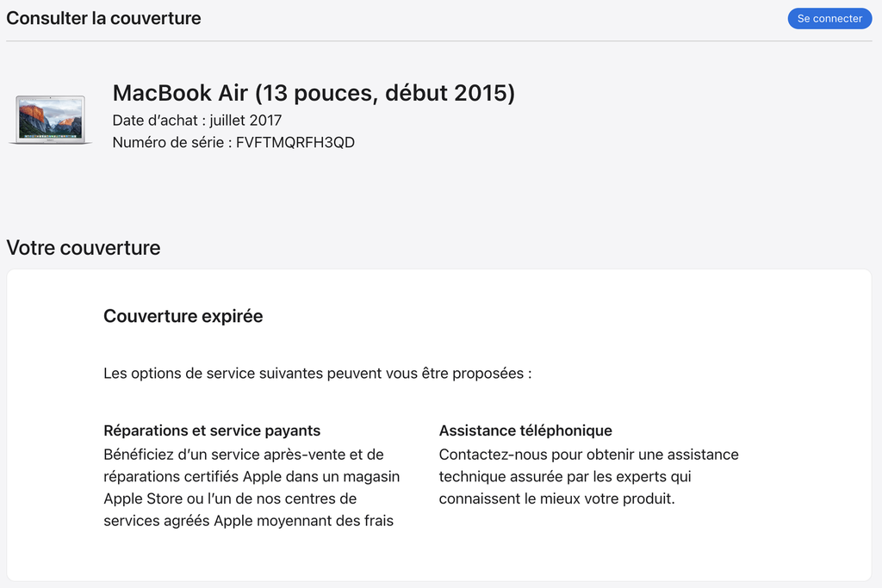The image size is (882, 588).
Task: Click the Votre couverture section heading
Action: click(x=84, y=247)
